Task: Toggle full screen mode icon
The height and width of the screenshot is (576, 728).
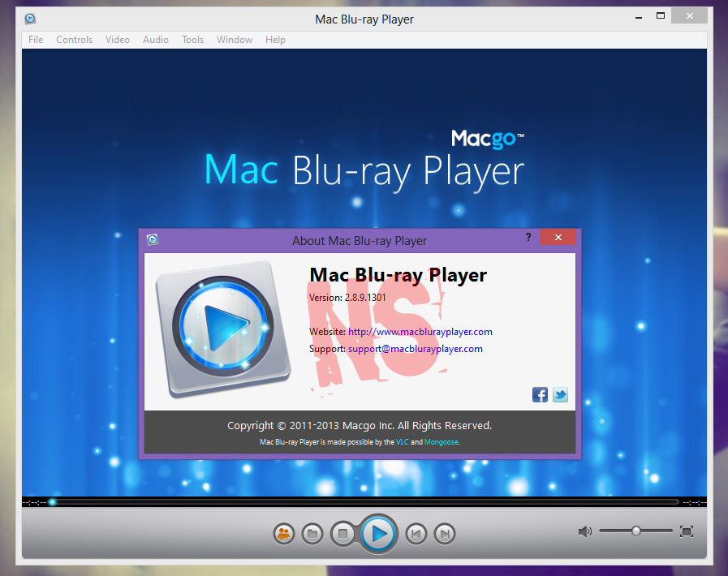Action: (x=687, y=531)
